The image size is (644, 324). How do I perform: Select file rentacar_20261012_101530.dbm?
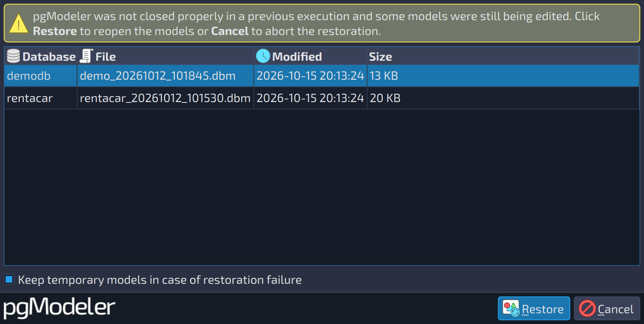click(x=165, y=98)
